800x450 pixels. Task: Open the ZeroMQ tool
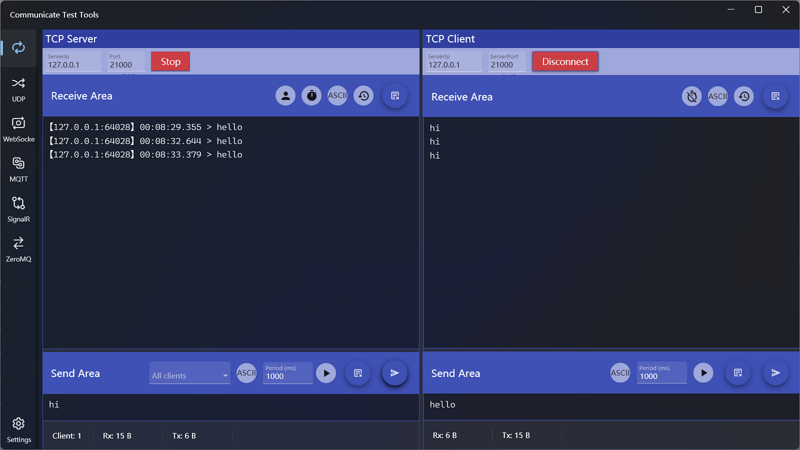point(18,248)
